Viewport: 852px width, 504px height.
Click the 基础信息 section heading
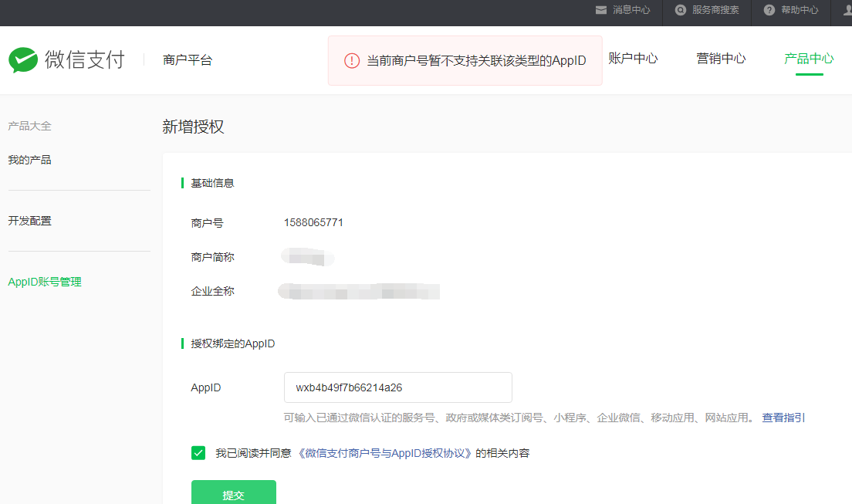[x=212, y=183]
